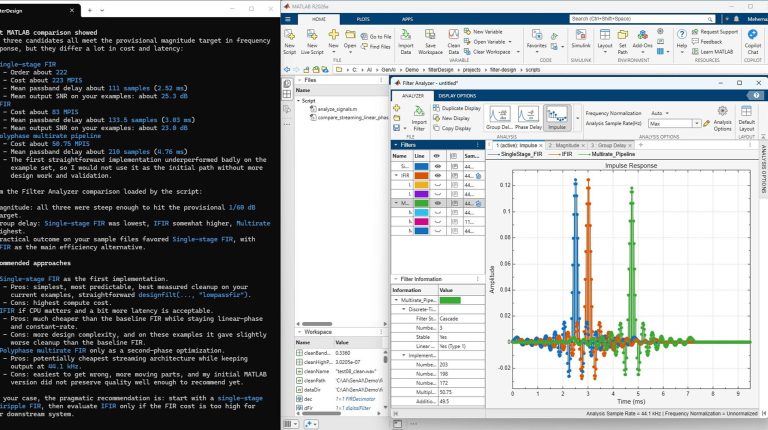This screenshot has height=430, width=768.
Task: Switch to MATLAB PLOTS tab
Action: point(363,19)
